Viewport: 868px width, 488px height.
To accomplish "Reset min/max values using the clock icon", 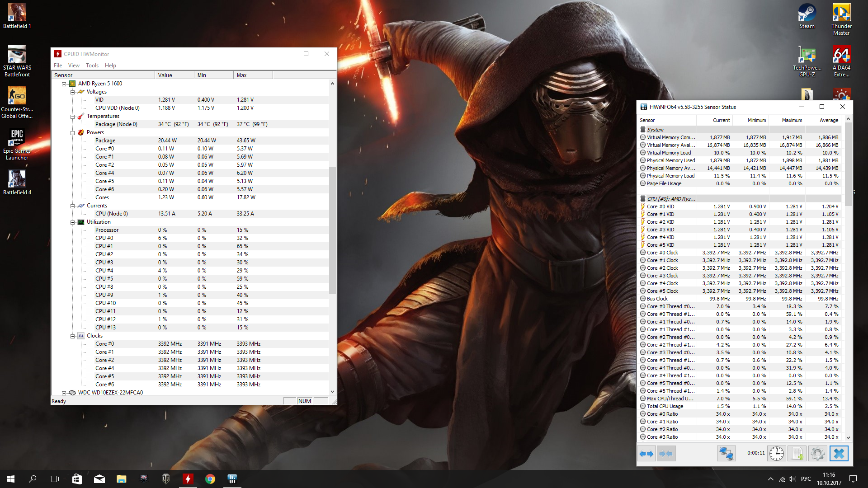I will pos(776,454).
